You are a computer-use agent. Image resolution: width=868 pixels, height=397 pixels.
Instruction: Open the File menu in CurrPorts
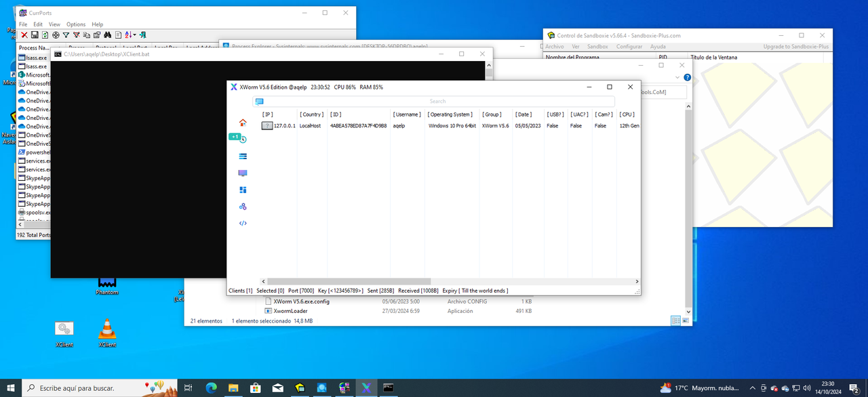click(23, 24)
